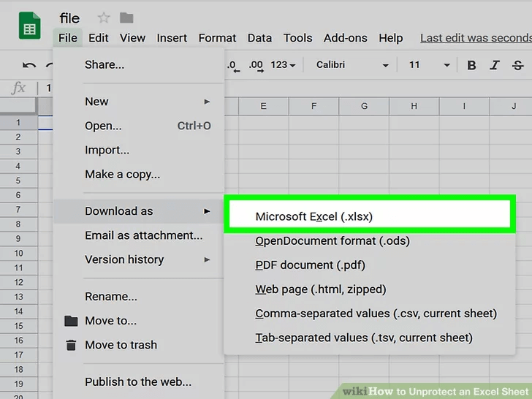Open the Help menu
This screenshot has width=532, height=399.
pyautogui.click(x=390, y=38)
